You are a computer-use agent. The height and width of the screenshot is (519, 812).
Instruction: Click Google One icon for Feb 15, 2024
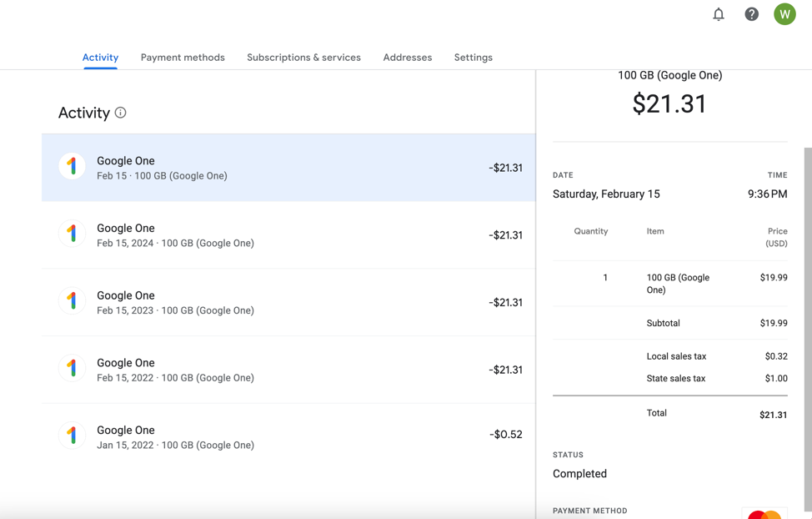point(73,234)
